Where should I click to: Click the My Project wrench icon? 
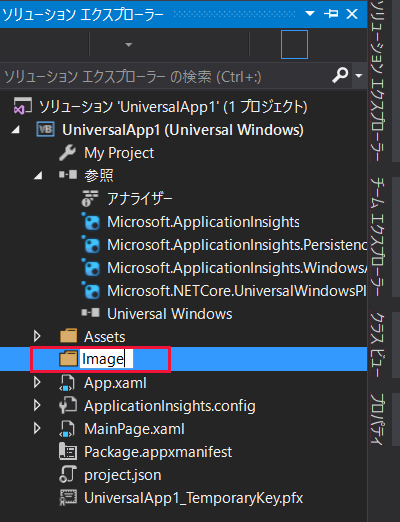pos(68,153)
